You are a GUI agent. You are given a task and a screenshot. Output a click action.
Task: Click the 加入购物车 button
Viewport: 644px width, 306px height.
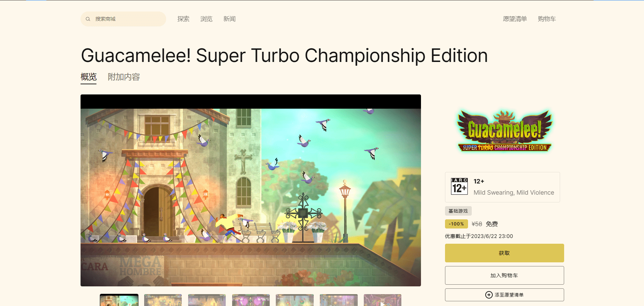pos(504,275)
